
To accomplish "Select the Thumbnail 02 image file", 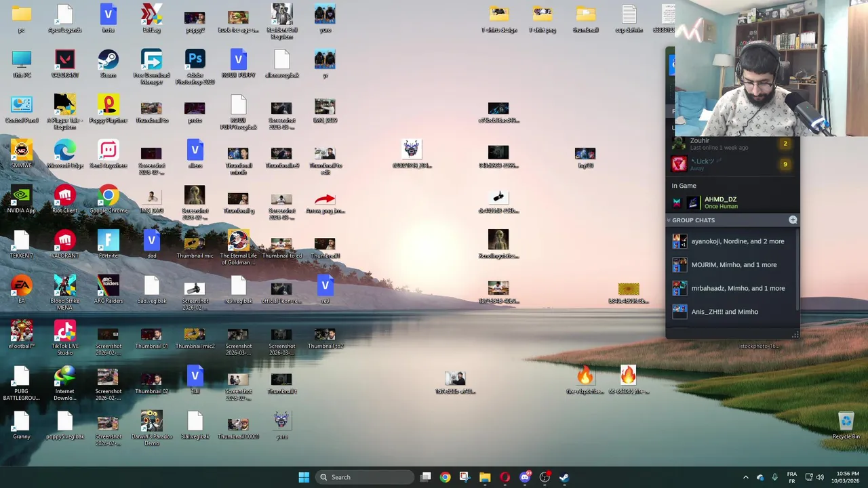I will click(151, 383).
